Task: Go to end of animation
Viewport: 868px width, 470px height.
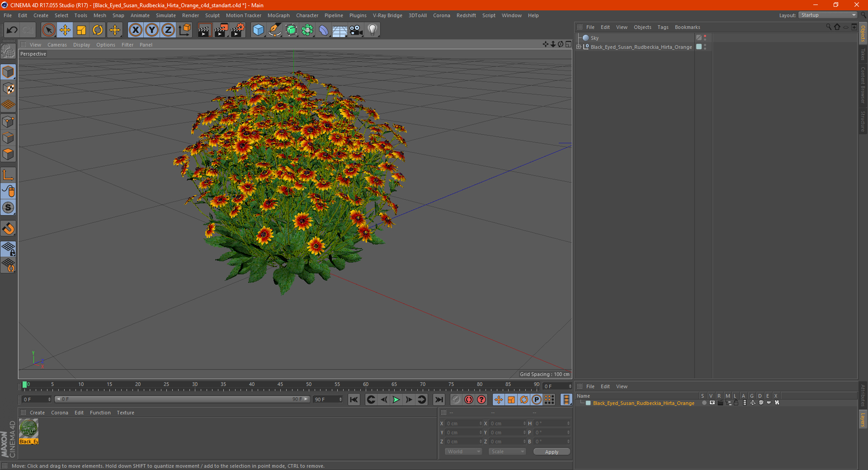Action: coord(439,399)
